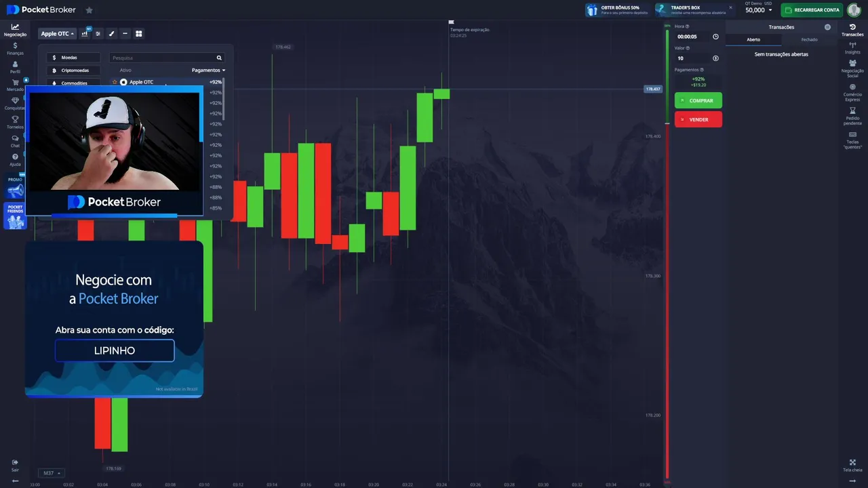Open the clock time picker icon
The height and width of the screenshot is (488, 868).
[x=715, y=37]
